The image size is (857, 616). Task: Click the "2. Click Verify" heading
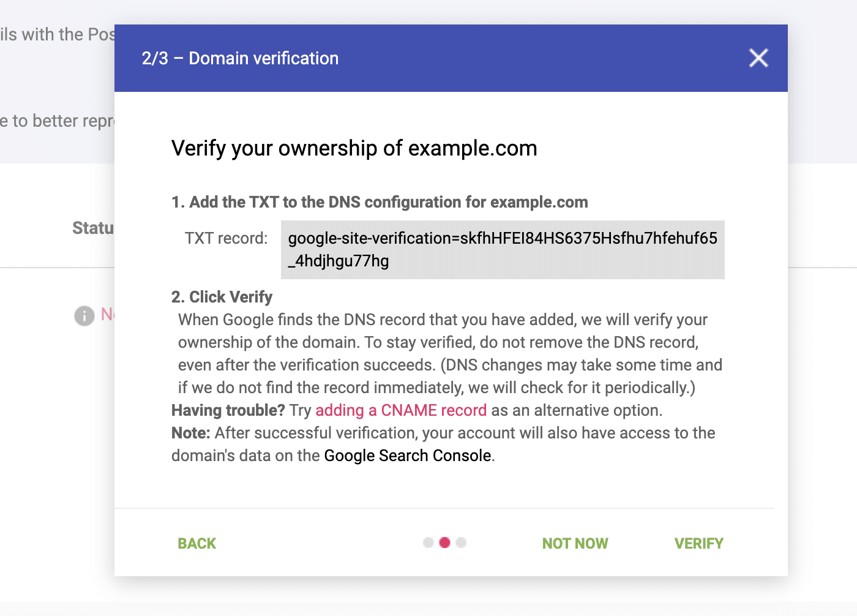[222, 296]
